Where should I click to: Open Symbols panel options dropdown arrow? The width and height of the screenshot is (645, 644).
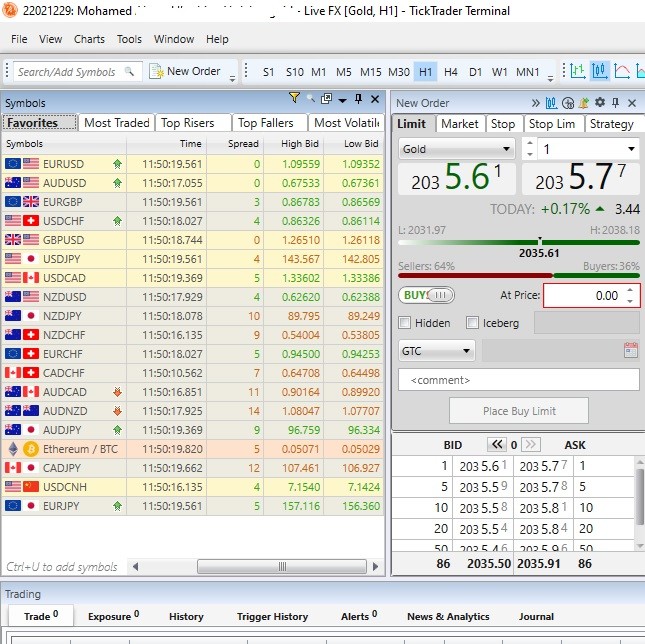342,100
